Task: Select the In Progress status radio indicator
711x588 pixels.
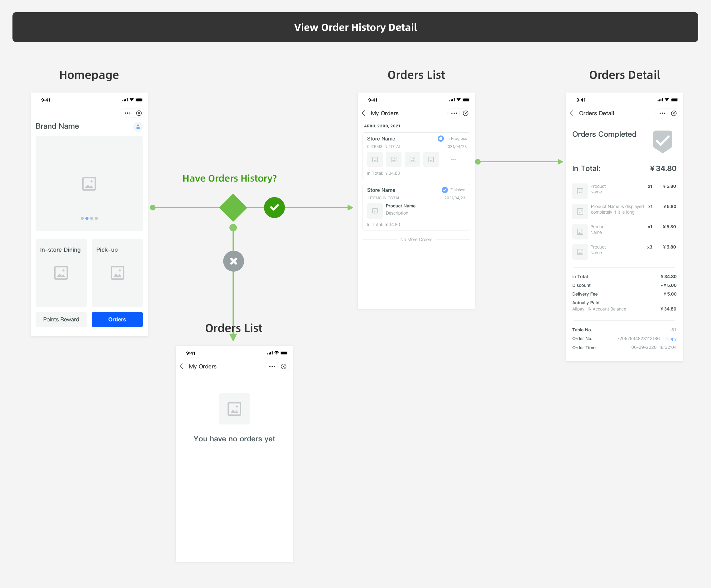Action: (x=440, y=138)
